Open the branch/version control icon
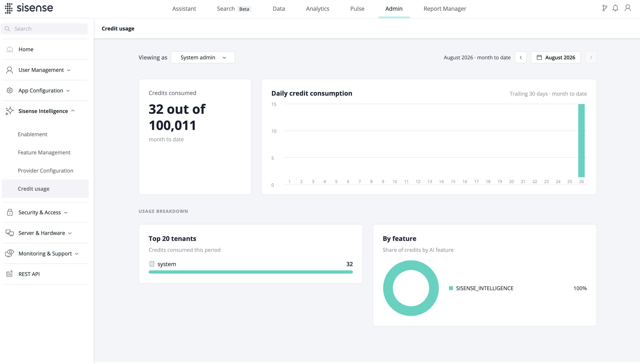640x364 pixels. (604, 8)
